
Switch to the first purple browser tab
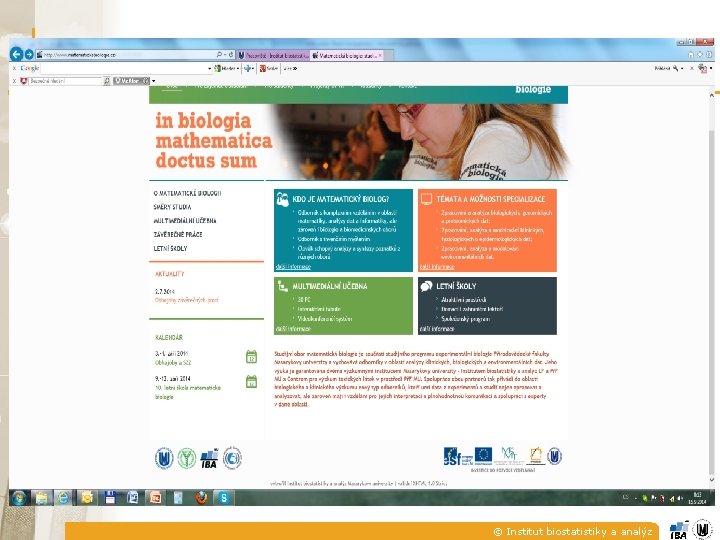[x=273, y=55]
